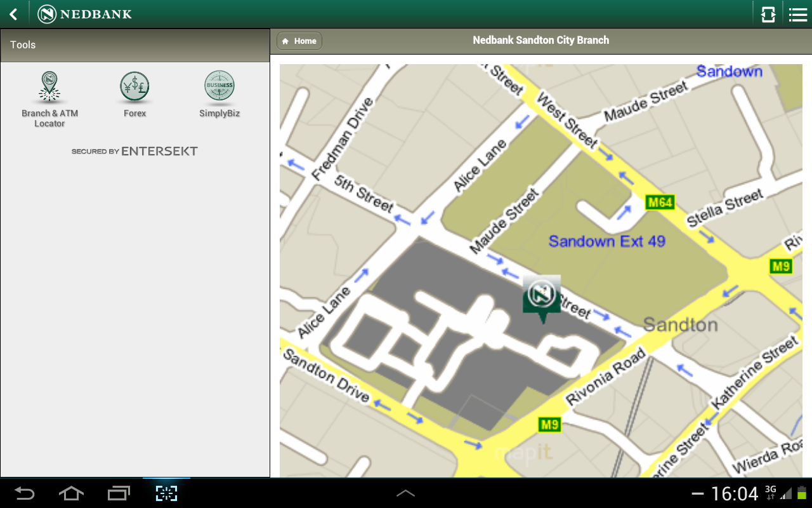
Task: Tap the screenshot capture icon in navigation bar
Action: tap(166, 493)
